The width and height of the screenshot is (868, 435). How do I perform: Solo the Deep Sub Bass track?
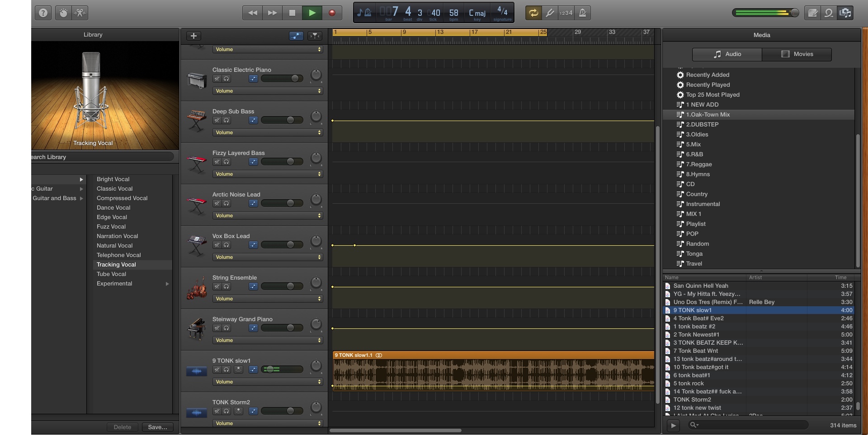tap(226, 121)
